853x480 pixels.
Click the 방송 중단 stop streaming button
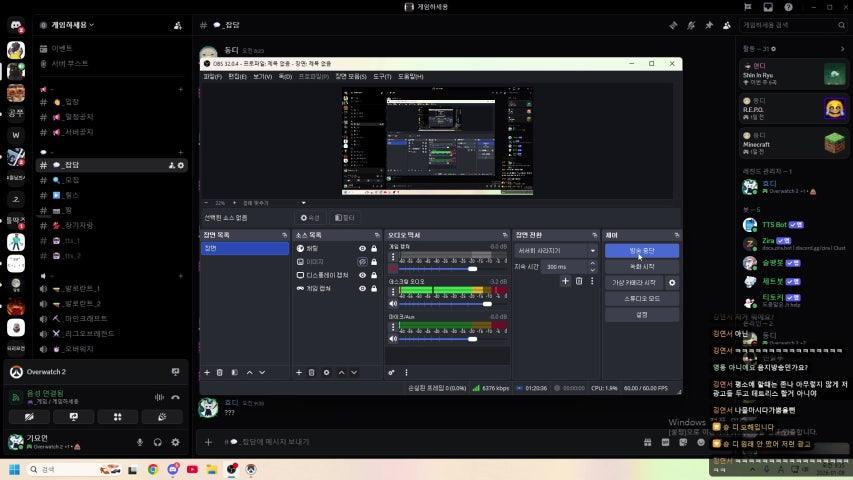[x=641, y=251]
